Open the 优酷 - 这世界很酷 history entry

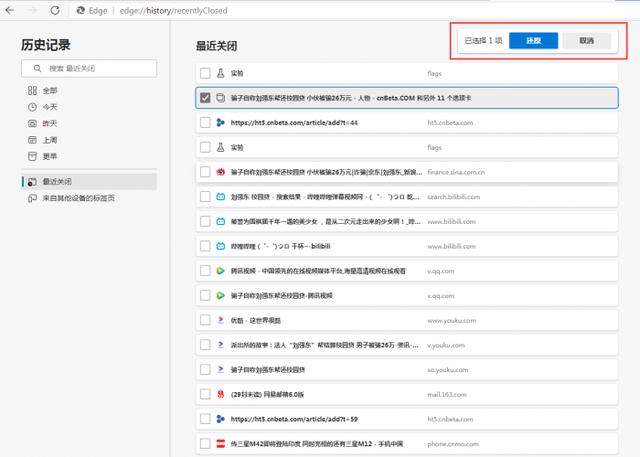256,320
